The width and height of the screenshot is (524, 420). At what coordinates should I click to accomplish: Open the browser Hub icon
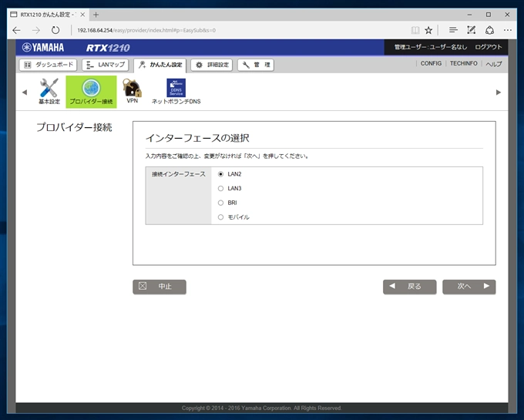tap(453, 30)
